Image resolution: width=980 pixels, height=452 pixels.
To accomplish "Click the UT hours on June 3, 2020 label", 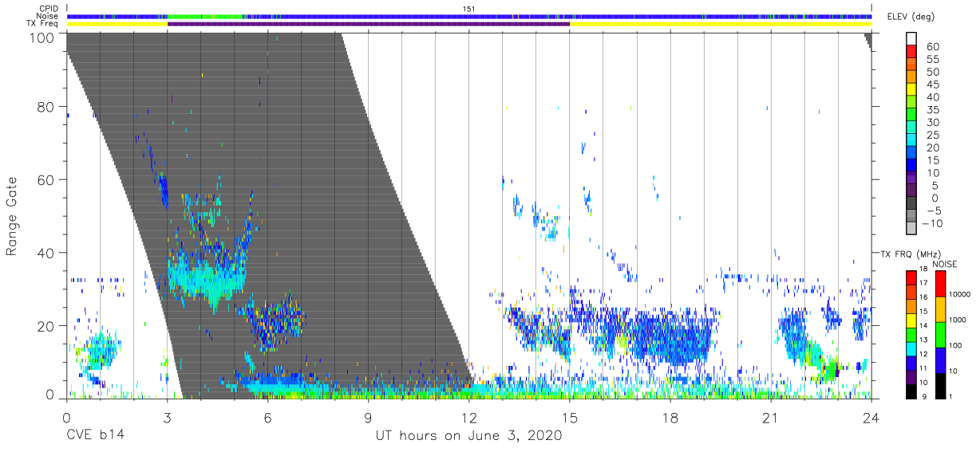I will pos(468,435).
